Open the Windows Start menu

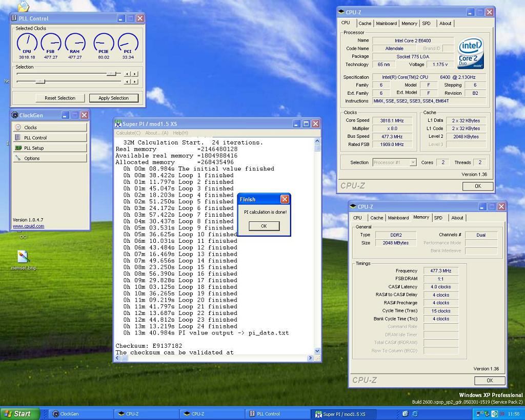tap(19, 414)
